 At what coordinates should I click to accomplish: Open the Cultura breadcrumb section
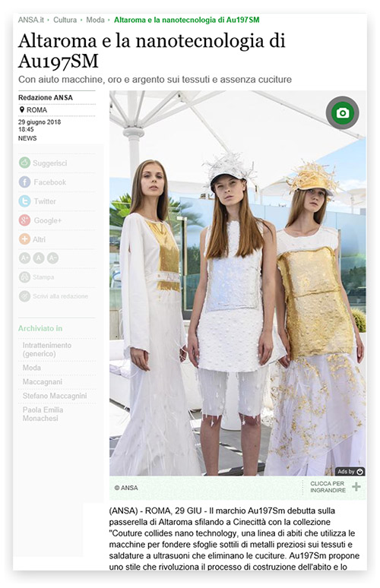65,20
